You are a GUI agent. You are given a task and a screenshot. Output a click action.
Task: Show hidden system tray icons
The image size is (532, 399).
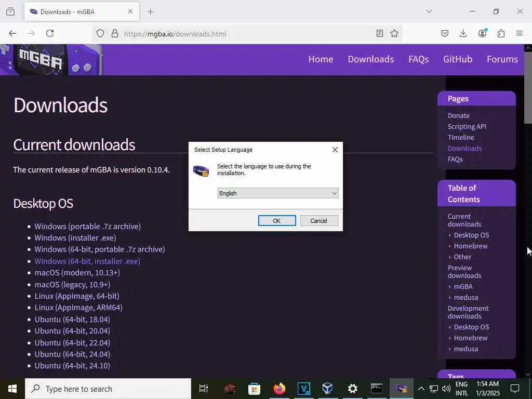click(421, 389)
